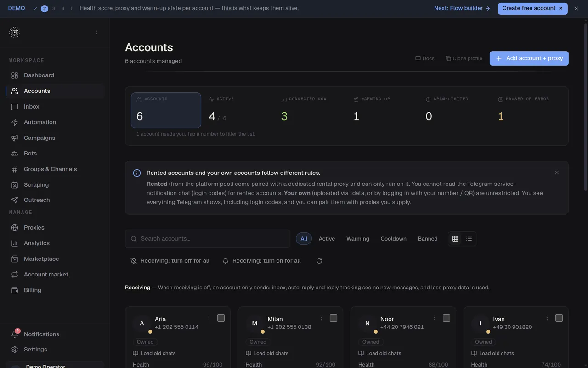Click the Marketplace bag icon
This screenshot has width=588, height=368.
pos(15,259)
